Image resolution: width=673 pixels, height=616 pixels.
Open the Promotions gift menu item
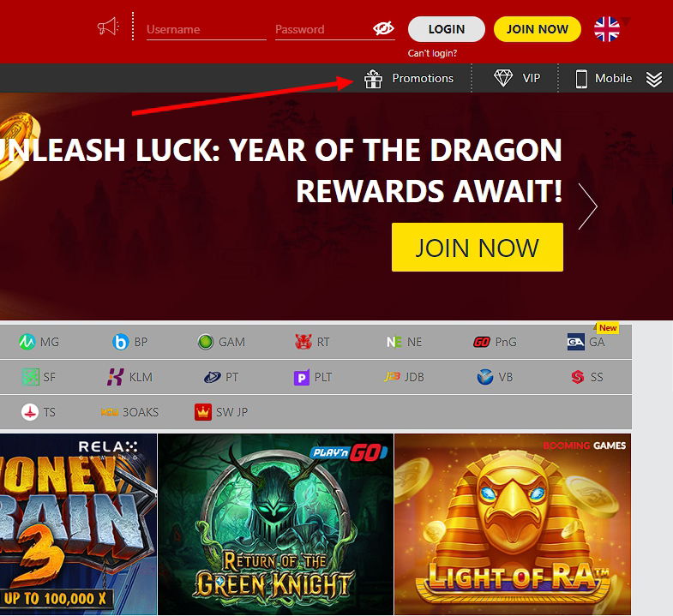(x=409, y=79)
